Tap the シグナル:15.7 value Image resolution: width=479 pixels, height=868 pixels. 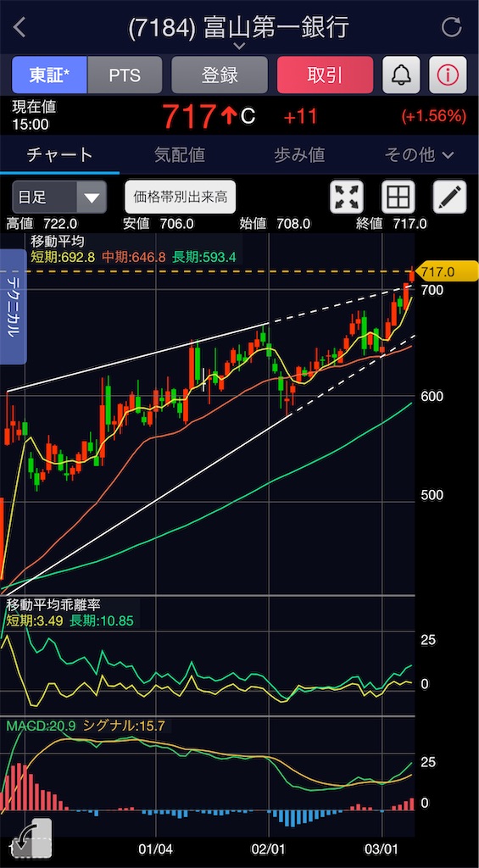(124, 726)
